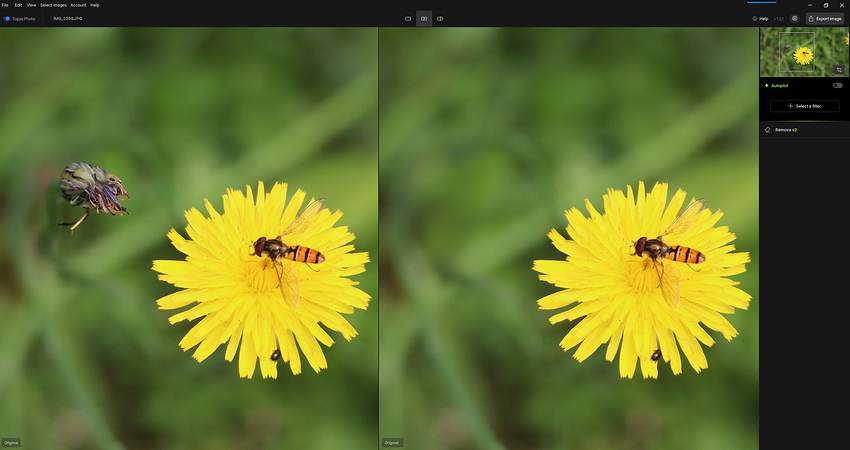
Task: Toggle the Autopilot switch
Action: pyautogui.click(x=838, y=86)
